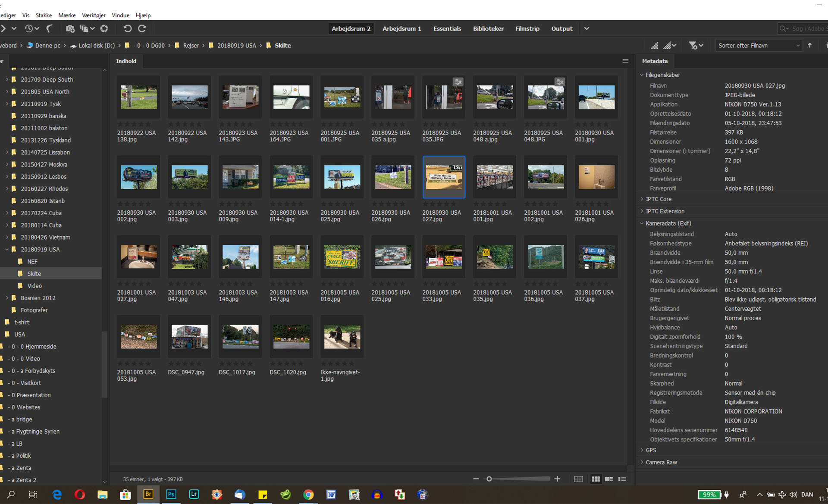The height and width of the screenshot is (504, 828).
Task: Click Rejser in the breadcrumb path
Action: coord(191,45)
